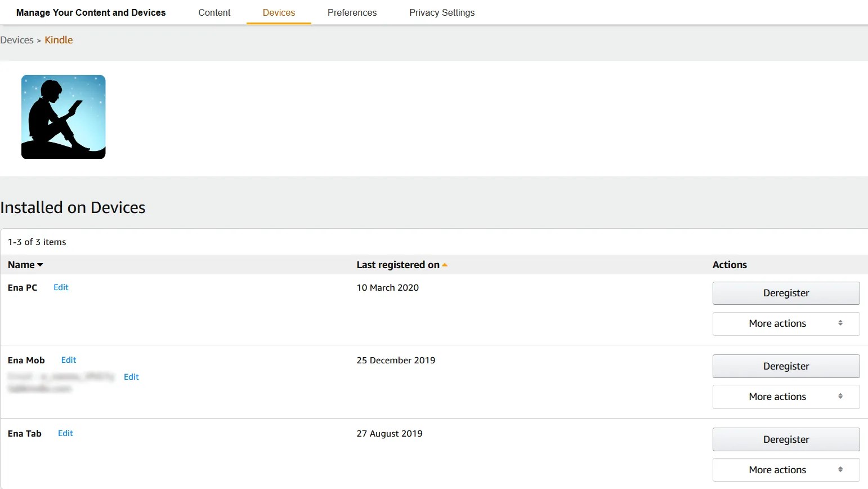Image resolution: width=868 pixels, height=489 pixels.
Task: Edit the email address under Ena Mob
Action: point(131,376)
